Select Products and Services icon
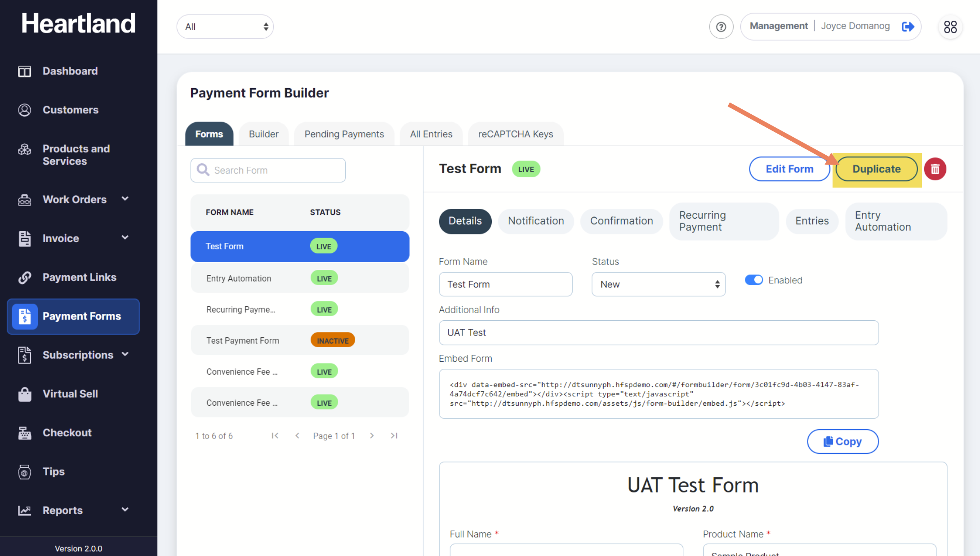 [24, 149]
